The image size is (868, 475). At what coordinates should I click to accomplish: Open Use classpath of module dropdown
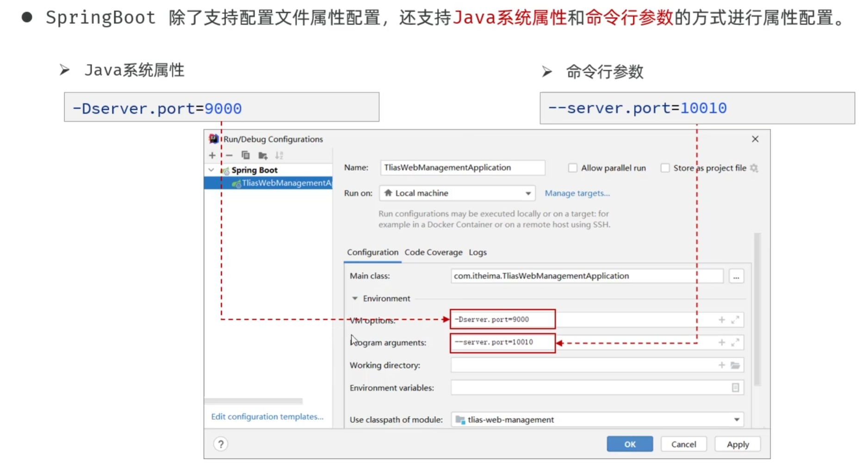tap(597, 420)
